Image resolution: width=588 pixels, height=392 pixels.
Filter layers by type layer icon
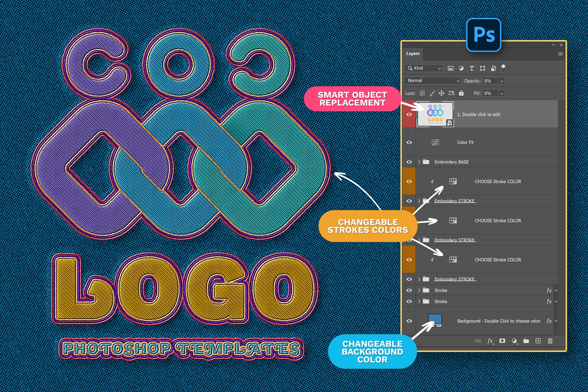pos(472,68)
